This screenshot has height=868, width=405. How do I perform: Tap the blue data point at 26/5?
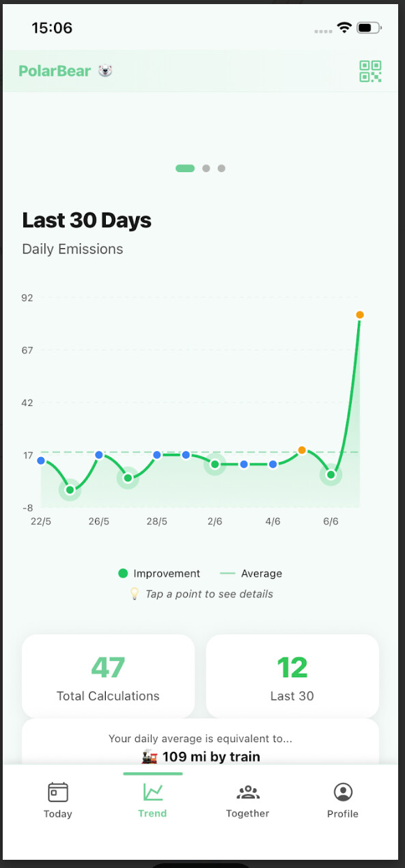click(x=99, y=455)
